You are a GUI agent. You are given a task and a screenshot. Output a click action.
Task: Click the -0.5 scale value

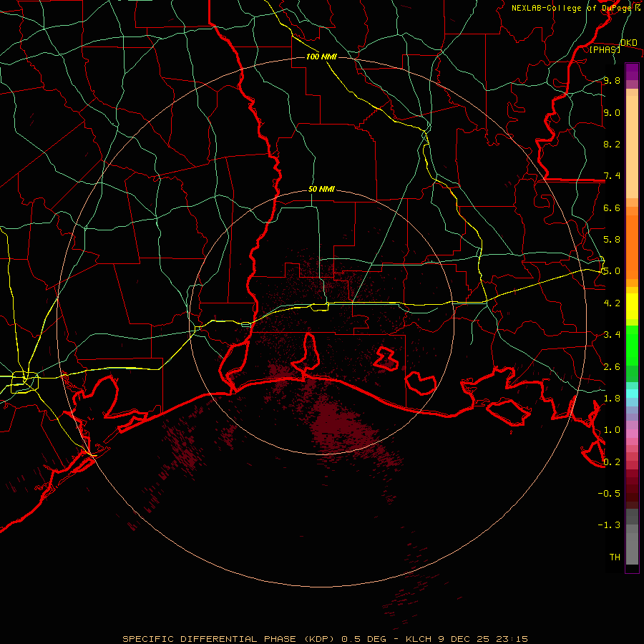(x=609, y=494)
